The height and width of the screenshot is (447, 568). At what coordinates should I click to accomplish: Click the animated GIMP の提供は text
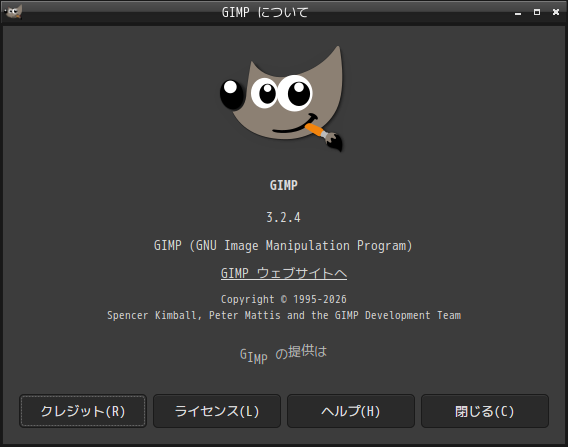click(x=283, y=354)
